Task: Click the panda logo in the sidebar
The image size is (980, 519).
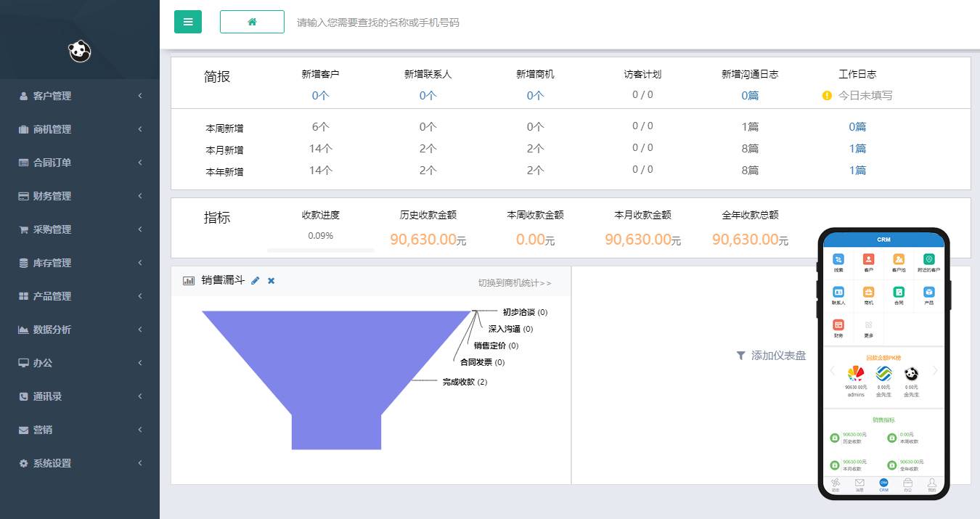Action: pyautogui.click(x=80, y=51)
